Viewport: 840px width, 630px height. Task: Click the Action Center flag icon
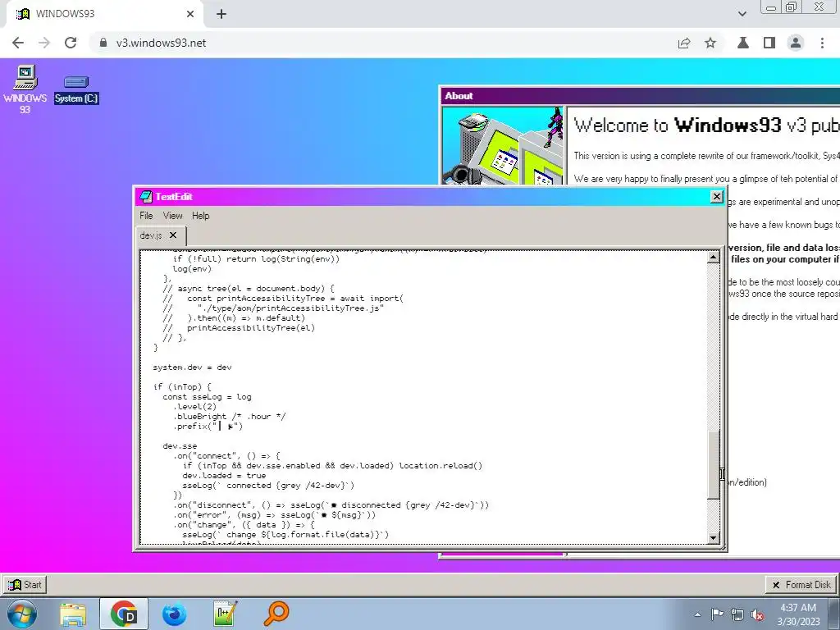(x=717, y=615)
